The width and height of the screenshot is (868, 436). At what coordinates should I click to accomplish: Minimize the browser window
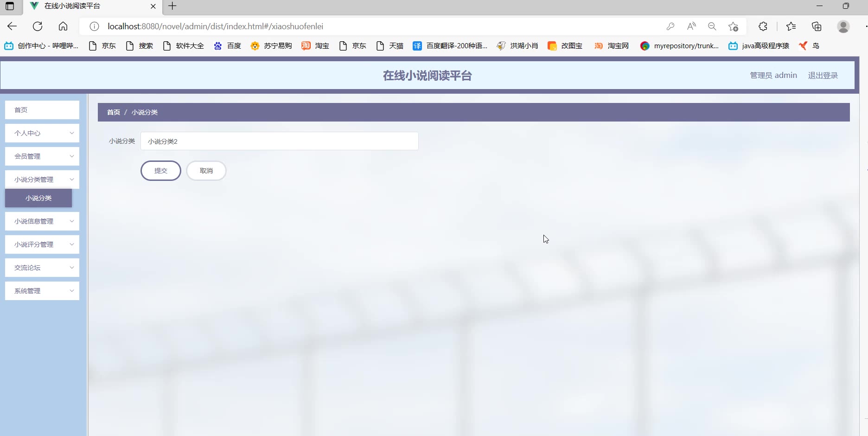click(x=819, y=6)
